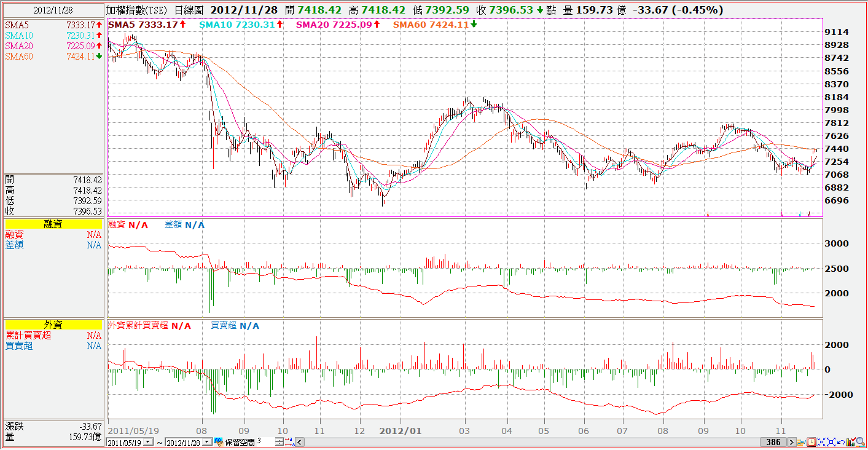This screenshot has height=450, width=868.
Task: Click the shrink chart arrows icon
Action: [x=821, y=442]
